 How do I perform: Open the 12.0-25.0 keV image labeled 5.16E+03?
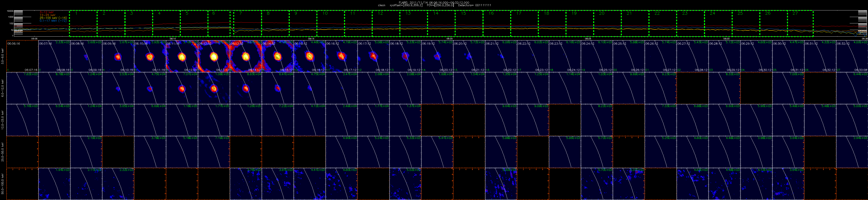point(22,120)
